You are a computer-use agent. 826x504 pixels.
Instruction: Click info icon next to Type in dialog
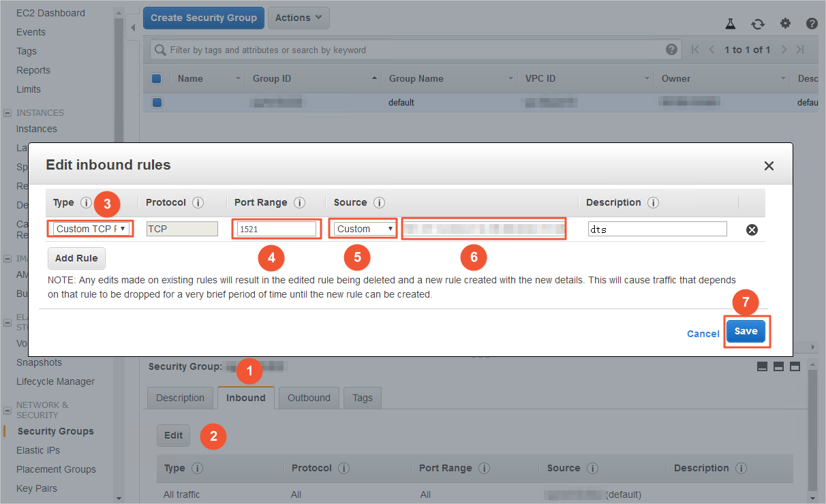(86, 203)
